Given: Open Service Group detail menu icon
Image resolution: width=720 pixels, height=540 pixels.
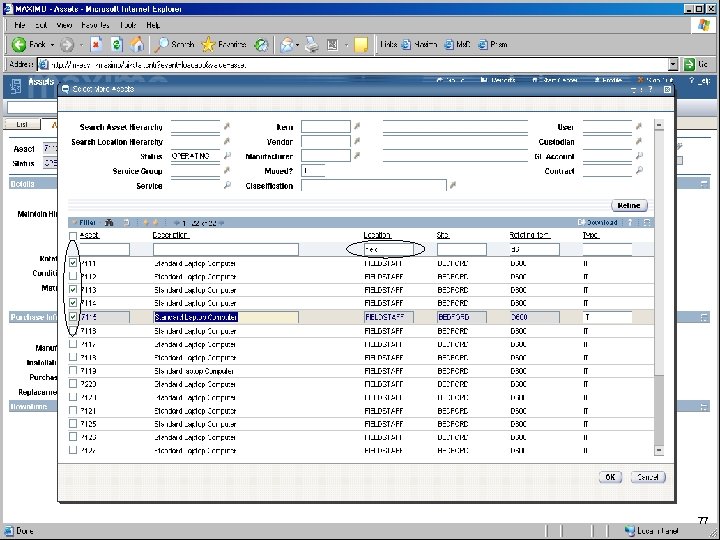Looking at the screenshot, I should tap(227, 170).
